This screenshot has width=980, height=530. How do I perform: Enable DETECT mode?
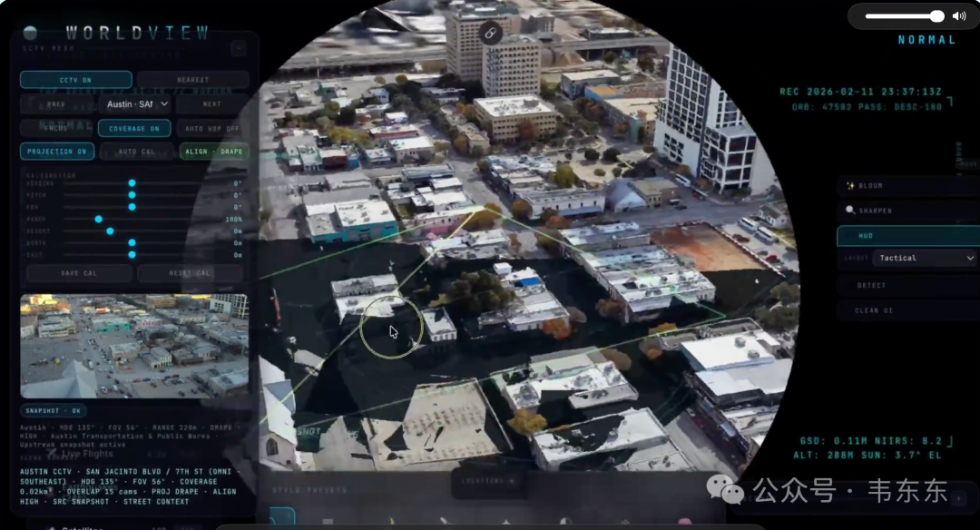click(908, 285)
